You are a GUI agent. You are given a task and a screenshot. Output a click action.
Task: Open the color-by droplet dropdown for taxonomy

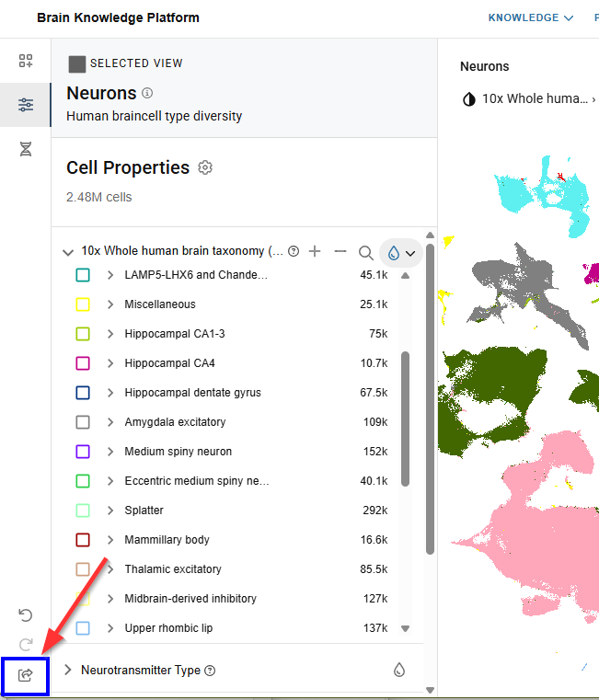(400, 253)
